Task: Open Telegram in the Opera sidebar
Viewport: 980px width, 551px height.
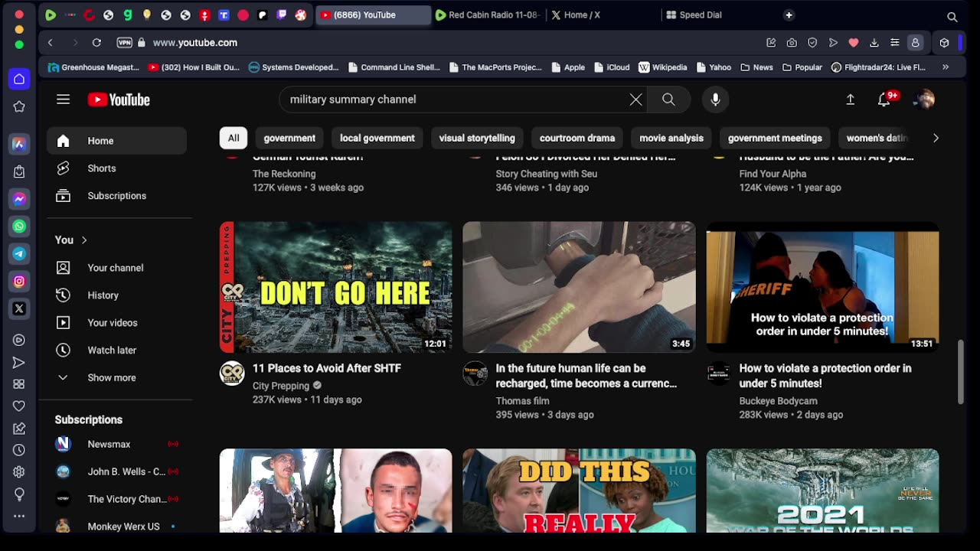Action: 19,254
